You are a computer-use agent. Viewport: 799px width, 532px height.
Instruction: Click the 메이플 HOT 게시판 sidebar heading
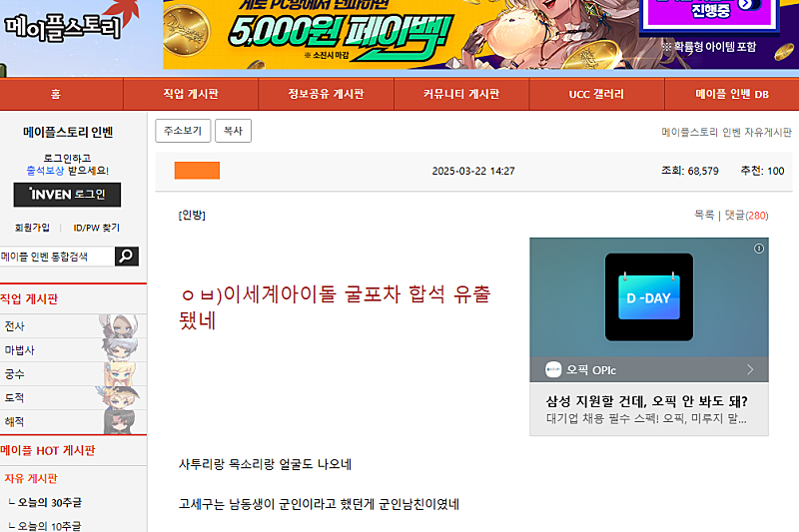click(x=47, y=450)
